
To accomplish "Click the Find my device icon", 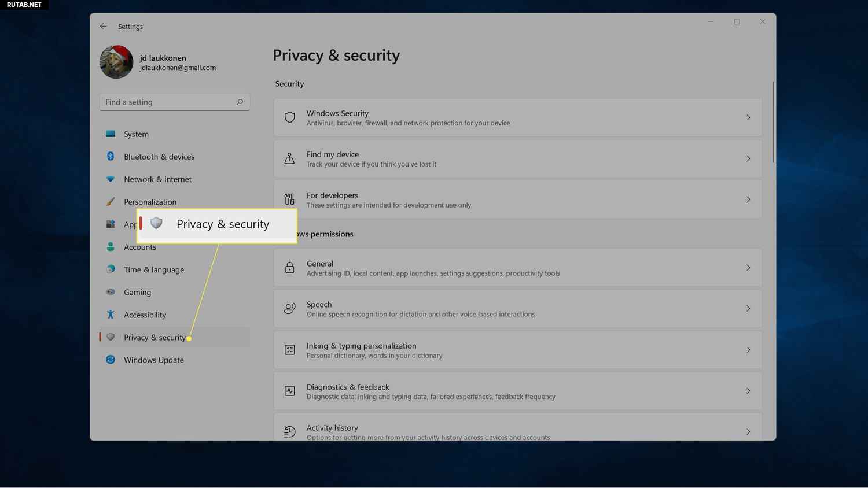I will (290, 158).
